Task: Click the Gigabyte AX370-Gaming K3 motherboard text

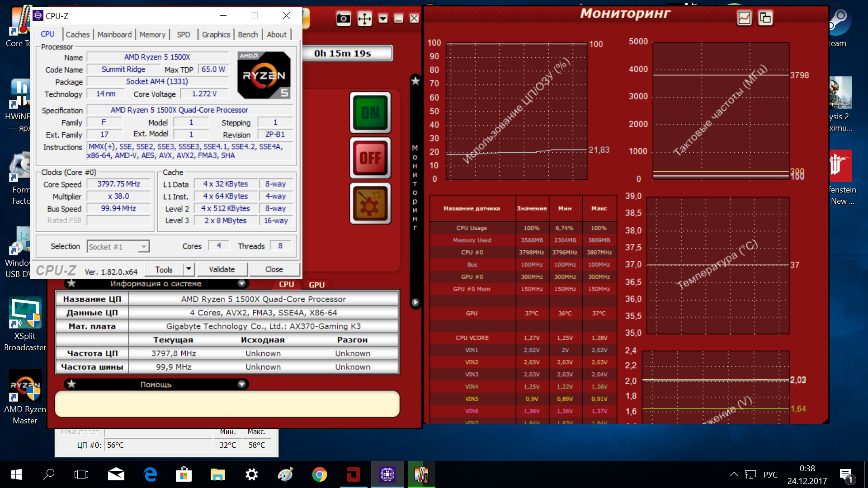Action: 264,326
